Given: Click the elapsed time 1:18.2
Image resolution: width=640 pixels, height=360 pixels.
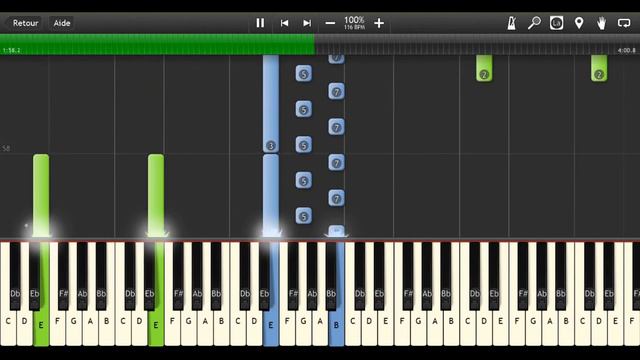Looking at the screenshot, I should [11, 50].
